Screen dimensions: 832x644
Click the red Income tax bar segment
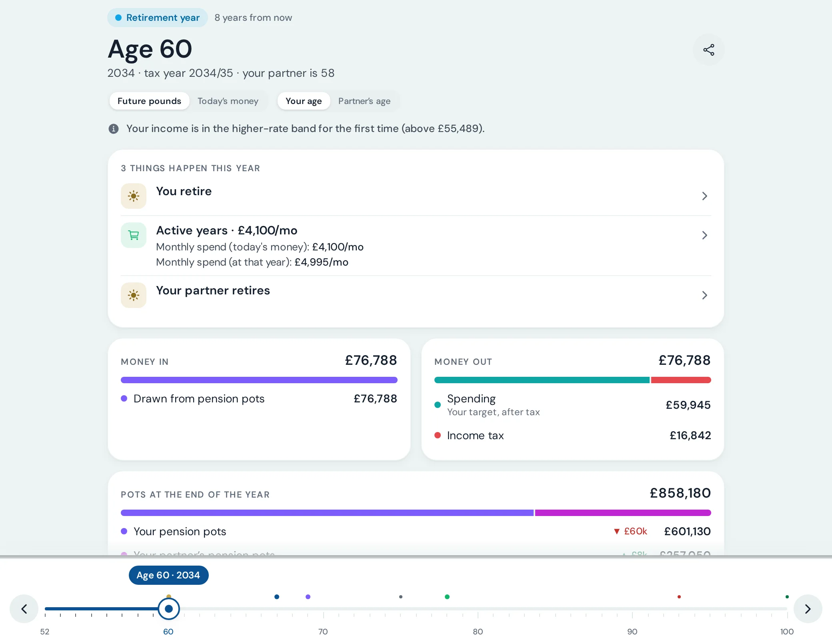coord(681,380)
